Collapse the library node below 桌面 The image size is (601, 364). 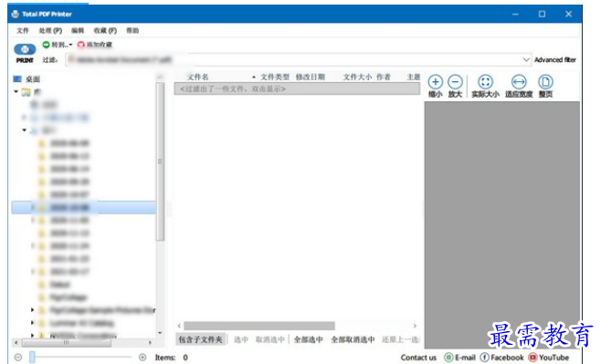tap(16, 92)
